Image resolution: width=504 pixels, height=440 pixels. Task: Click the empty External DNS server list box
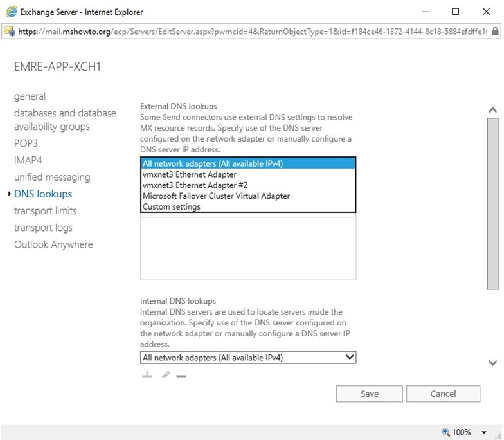pyautogui.click(x=248, y=248)
